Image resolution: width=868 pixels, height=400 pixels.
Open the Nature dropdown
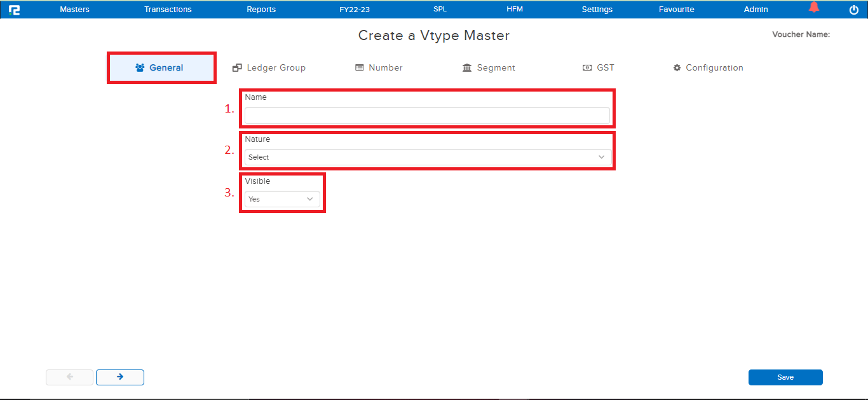point(427,156)
